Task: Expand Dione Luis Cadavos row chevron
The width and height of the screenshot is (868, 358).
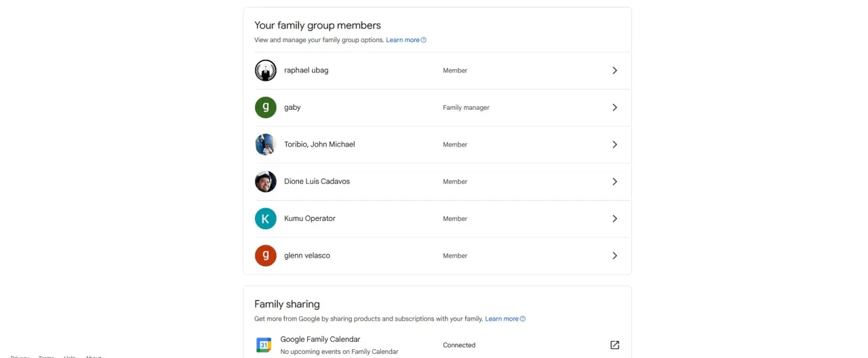Action: tap(614, 182)
